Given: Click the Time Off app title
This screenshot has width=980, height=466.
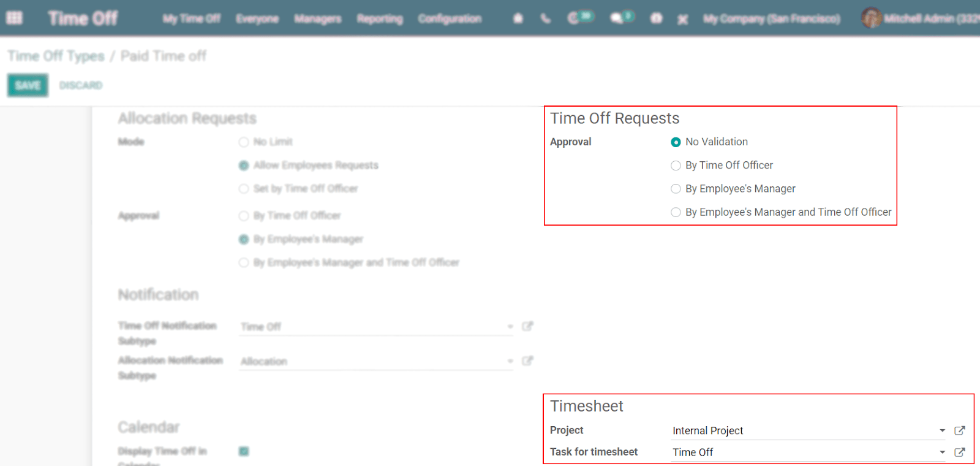Looking at the screenshot, I should [83, 18].
